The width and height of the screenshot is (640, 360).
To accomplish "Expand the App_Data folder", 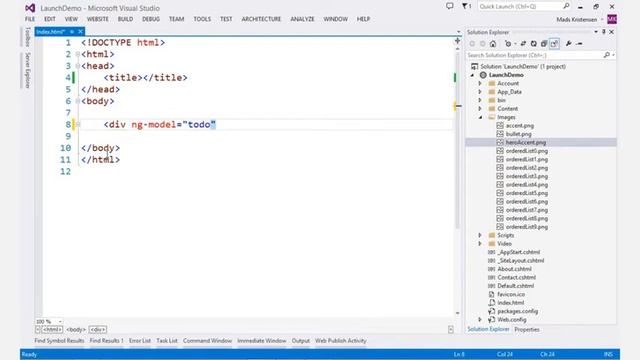I will coord(480,92).
